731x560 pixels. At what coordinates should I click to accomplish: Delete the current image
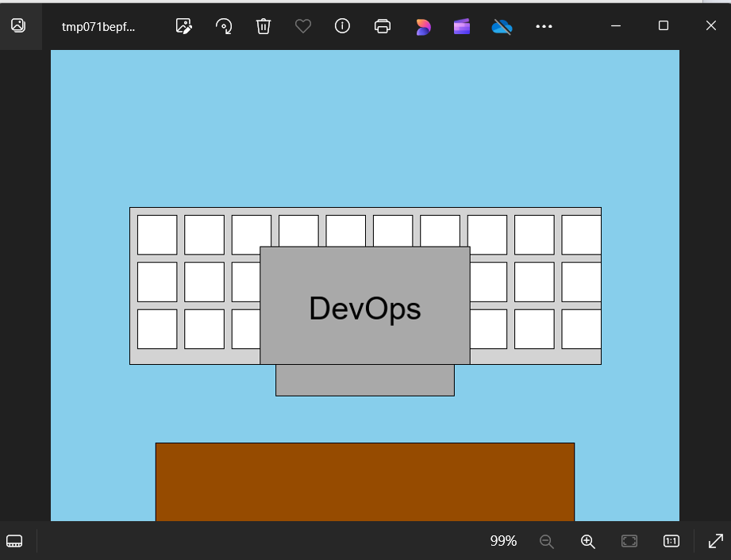click(264, 25)
